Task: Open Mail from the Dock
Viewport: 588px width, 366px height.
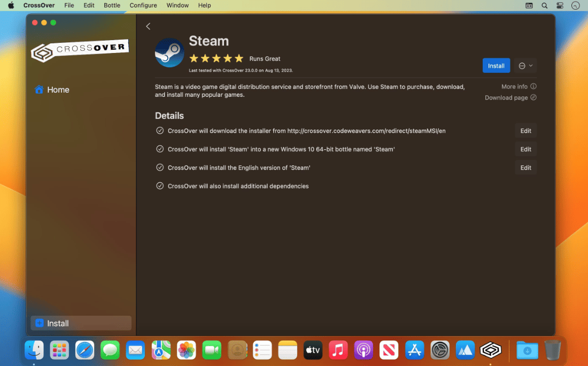Action: pyautogui.click(x=135, y=350)
